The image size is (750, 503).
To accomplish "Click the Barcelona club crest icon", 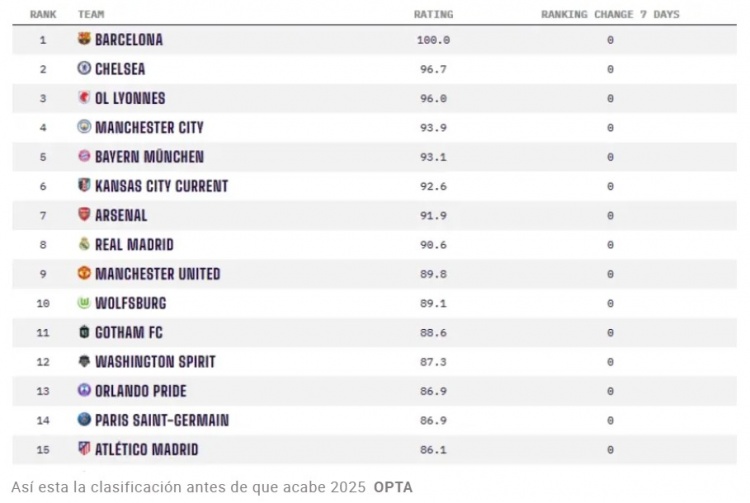I will (84, 40).
